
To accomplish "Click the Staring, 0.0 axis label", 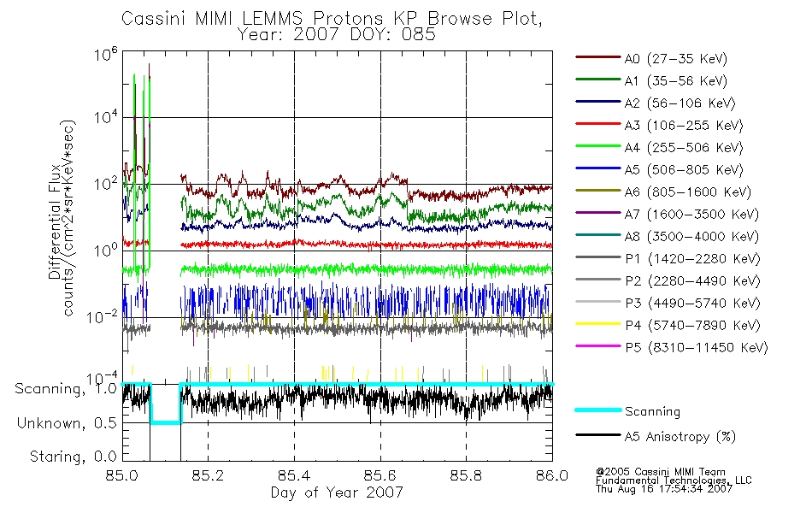I will 73,457.
